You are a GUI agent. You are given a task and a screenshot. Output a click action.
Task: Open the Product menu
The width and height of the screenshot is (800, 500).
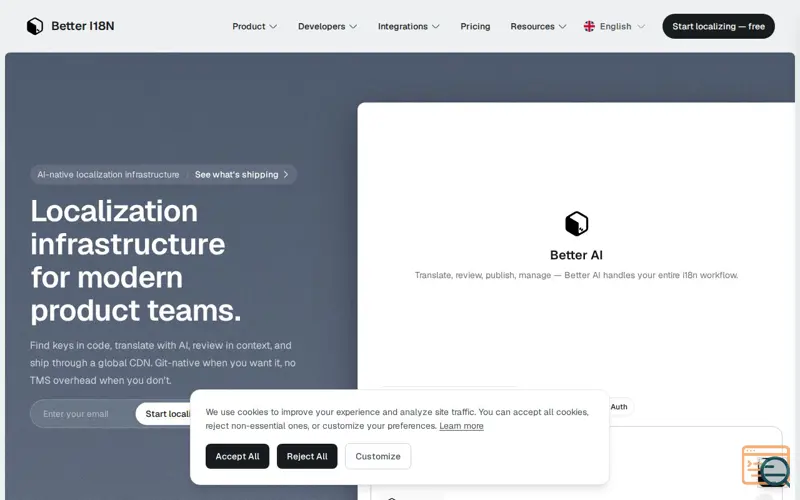(255, 27)
